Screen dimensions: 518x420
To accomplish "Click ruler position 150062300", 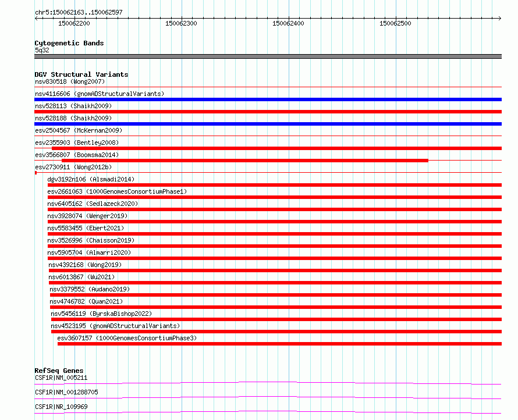I will tap(181, 23).
